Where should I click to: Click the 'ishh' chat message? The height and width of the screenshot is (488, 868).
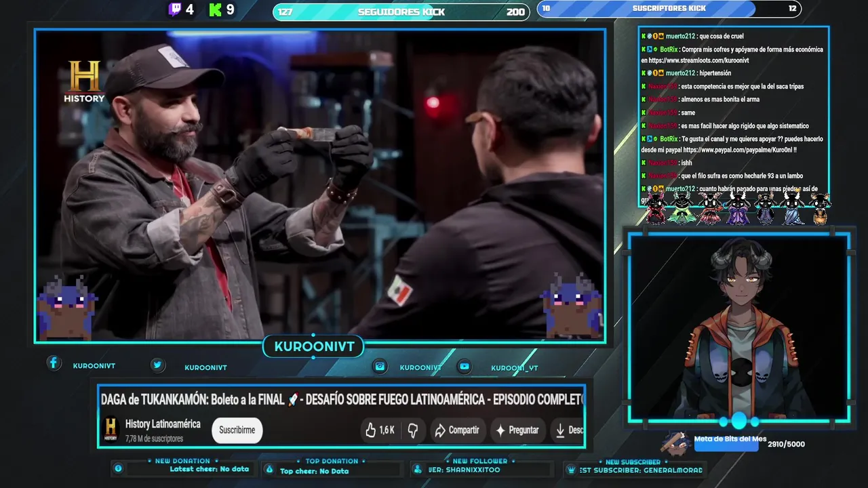point(687,163)
